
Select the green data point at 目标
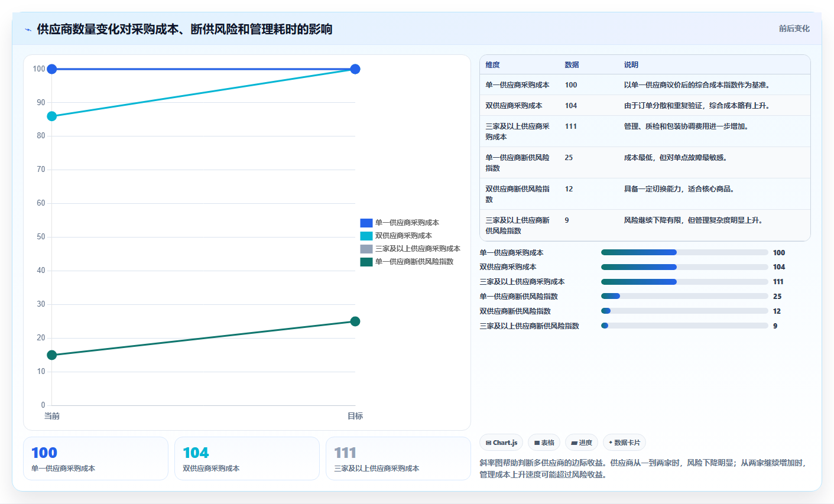355,321
